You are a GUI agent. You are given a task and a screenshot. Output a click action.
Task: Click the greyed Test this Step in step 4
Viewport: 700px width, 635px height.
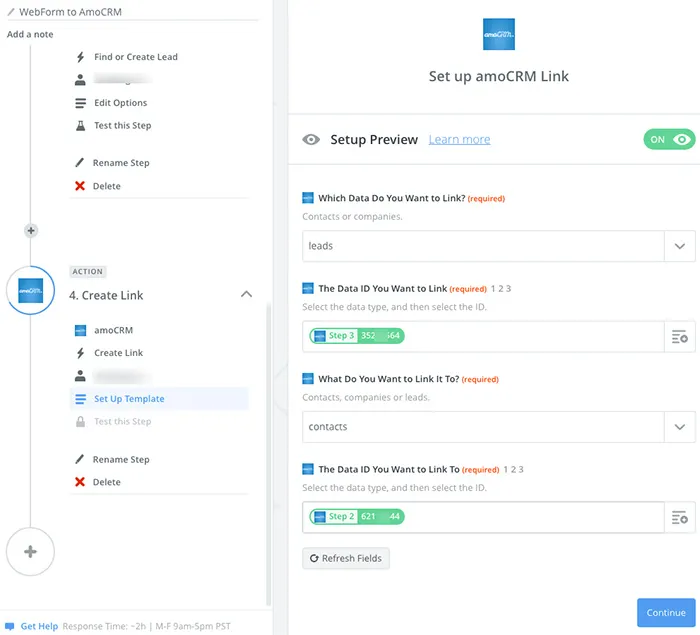point(123,422)
